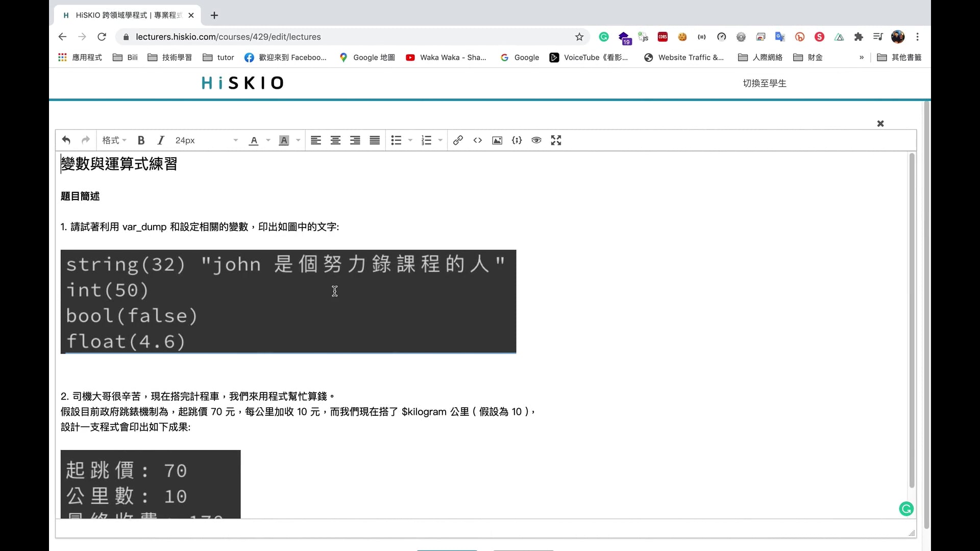Click the 切換至學生 link

(x=764, y=83)
